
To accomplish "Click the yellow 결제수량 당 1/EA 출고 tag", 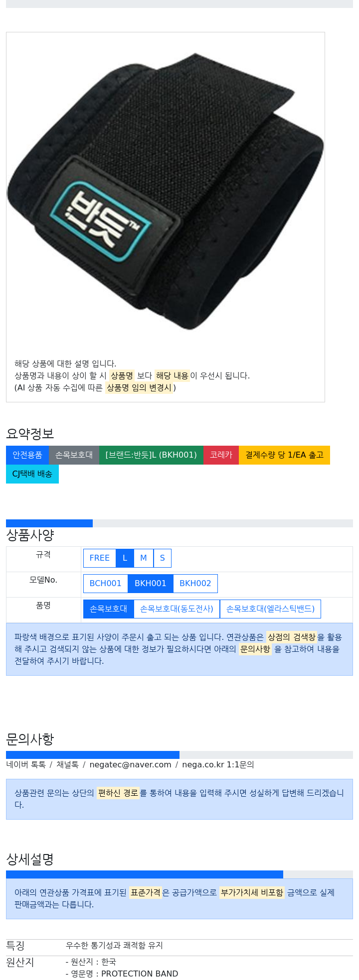I will 285,455.
